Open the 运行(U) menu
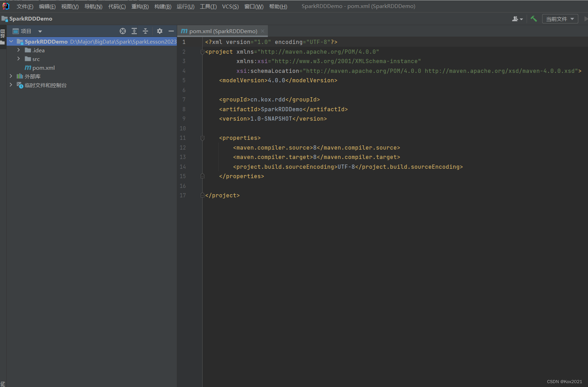Image resolution: width=588 pixels, height=387 pixels. coord(186,6)
